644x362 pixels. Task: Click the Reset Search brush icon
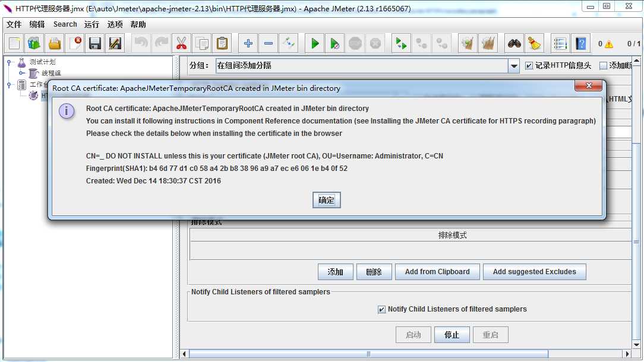pos(534,43)
